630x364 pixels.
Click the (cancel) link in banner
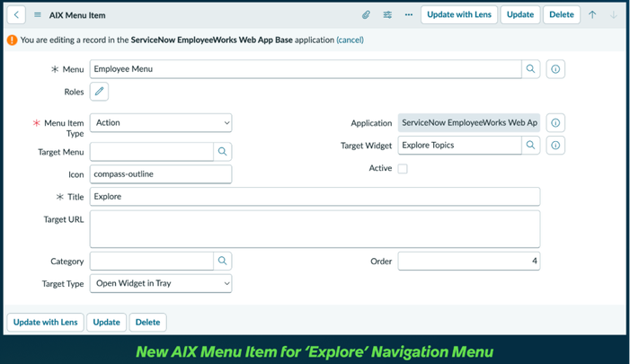350,40
